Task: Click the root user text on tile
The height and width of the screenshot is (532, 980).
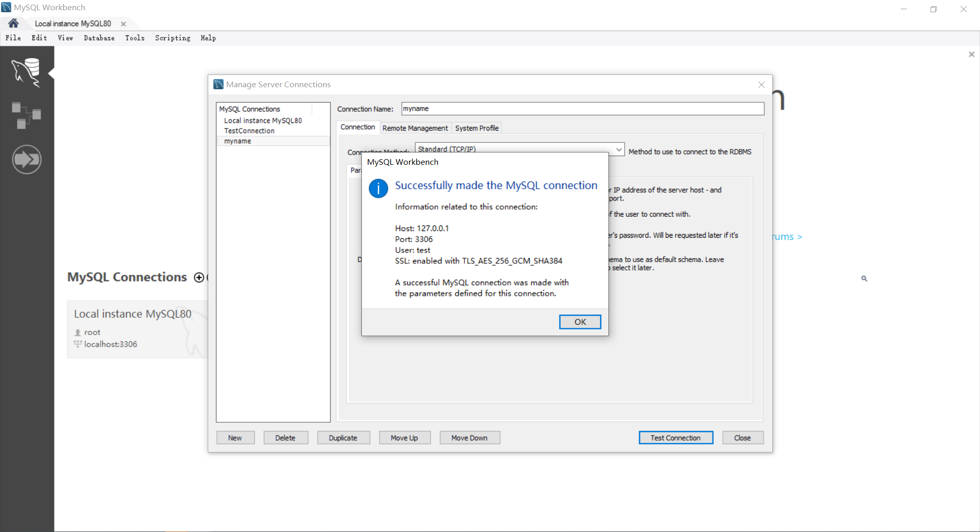Action: 92,333
